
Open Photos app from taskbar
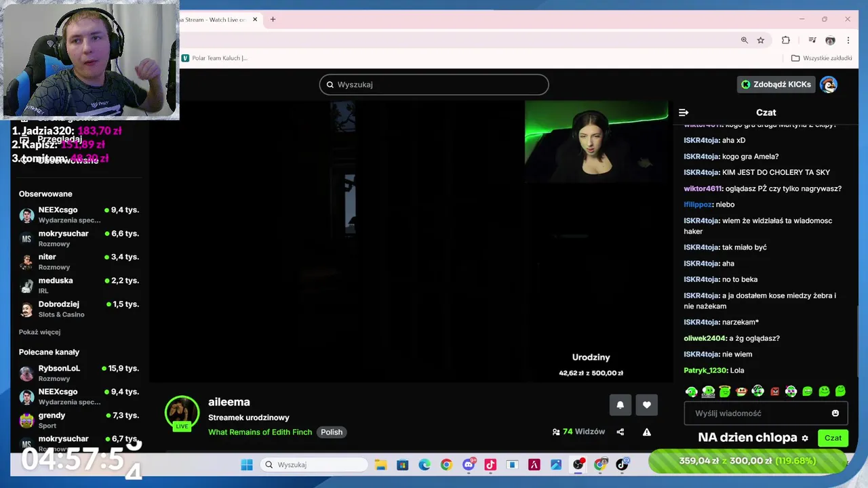[x=556, y=465]
